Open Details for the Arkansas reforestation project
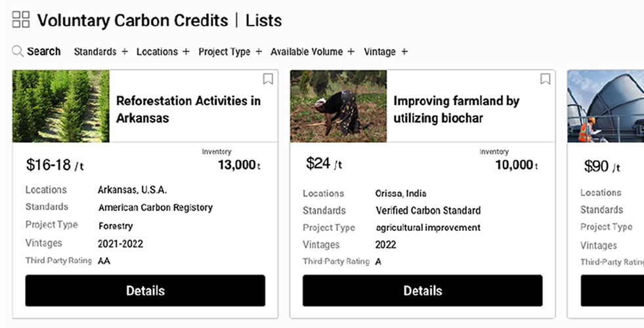Screen dimensions: 644x328 (145, 291)
